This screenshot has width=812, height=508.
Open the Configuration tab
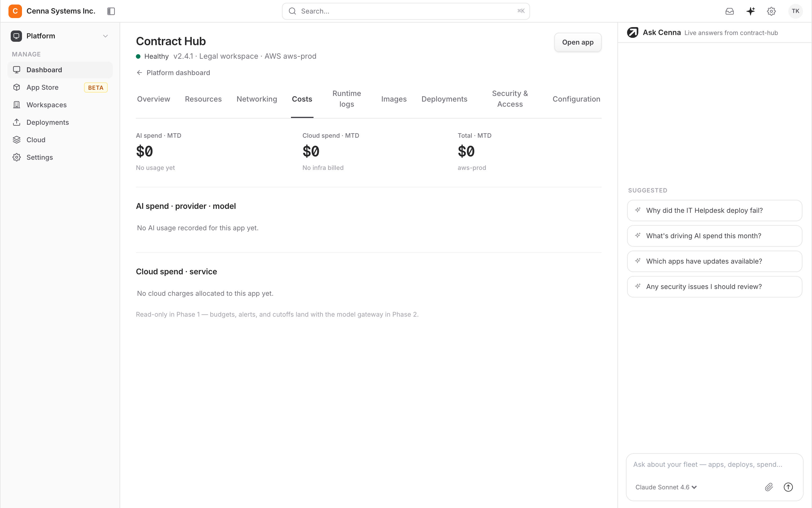click(x=576, y=99)
